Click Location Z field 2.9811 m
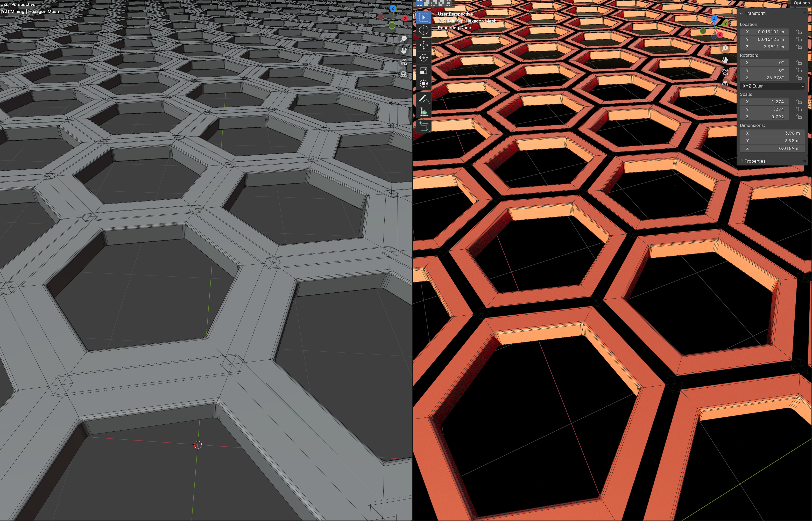The image size is (812, 521). pyautogui.click(x=765, y=47)
